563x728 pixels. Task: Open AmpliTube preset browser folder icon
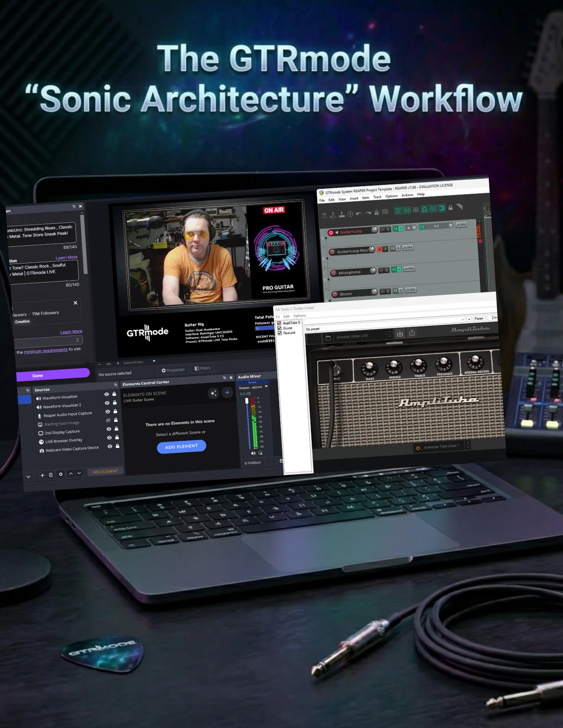pos(328,338)
